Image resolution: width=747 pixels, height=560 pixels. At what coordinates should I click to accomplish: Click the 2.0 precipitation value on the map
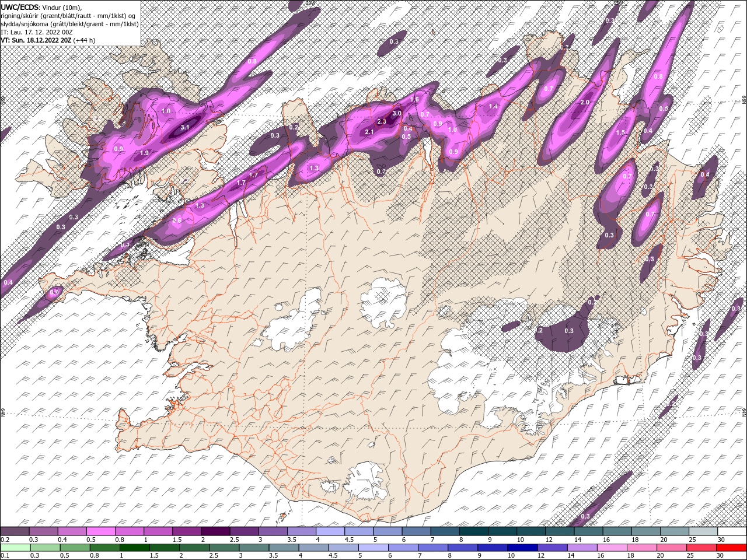(x=585, y=102)
